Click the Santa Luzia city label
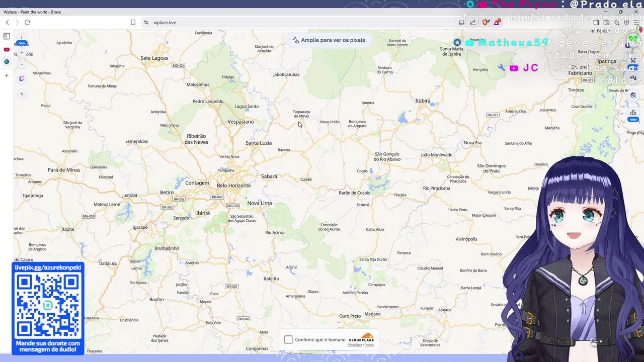644x362 pixels. pyautogui.click(x=259, y=143)
